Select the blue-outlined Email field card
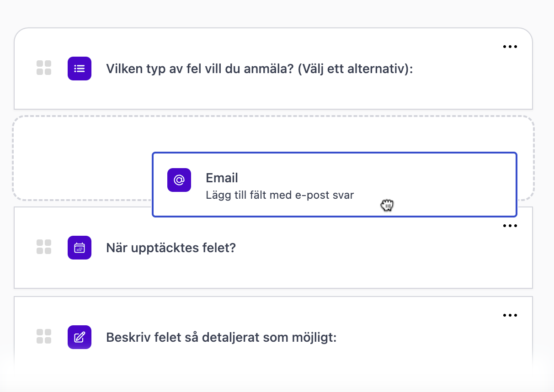 tap(335, 185)
